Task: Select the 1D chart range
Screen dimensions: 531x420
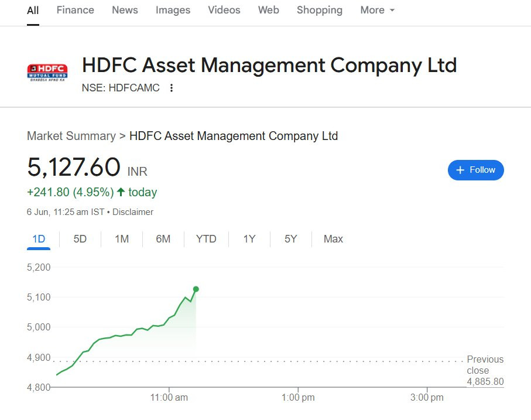Action: click(x=39, y=239)
